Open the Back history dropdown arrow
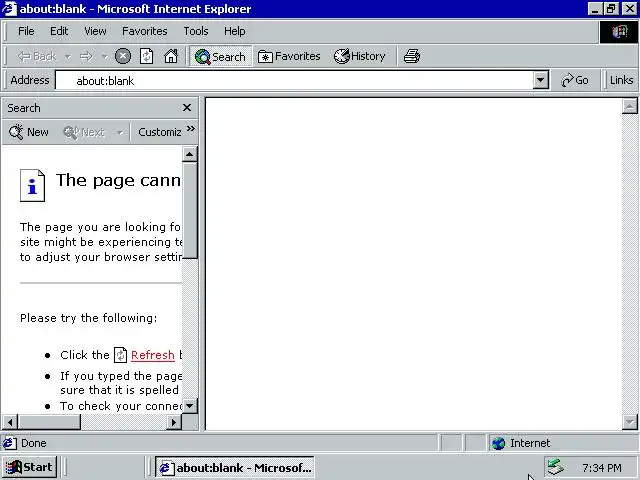The image size is (640, 480). tap(68, 56)
